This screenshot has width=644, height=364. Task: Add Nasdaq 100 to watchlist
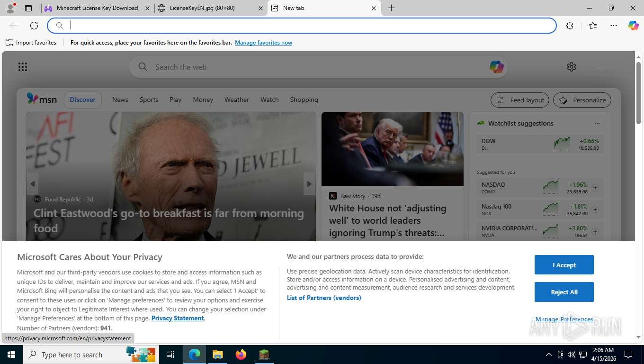[595, 209]
